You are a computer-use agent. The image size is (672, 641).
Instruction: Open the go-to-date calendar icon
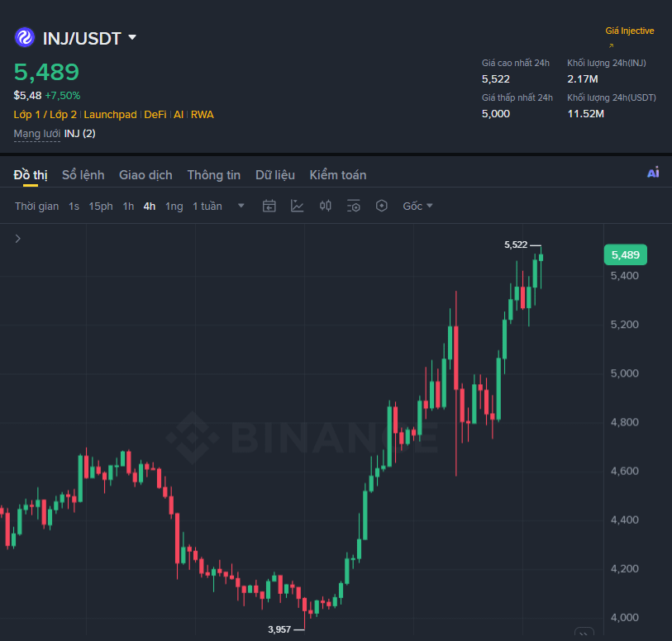(269, 206)
